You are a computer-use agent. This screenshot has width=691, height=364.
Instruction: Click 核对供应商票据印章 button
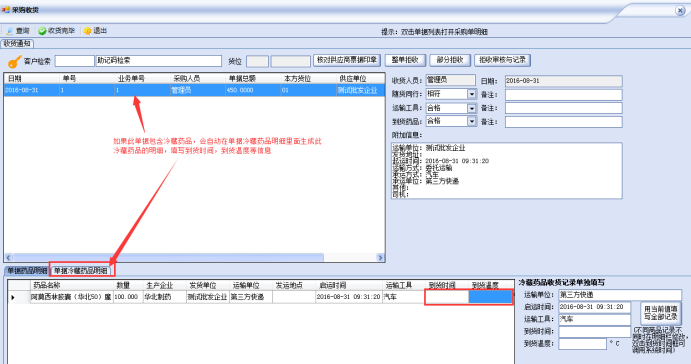[x=347, y=60]
